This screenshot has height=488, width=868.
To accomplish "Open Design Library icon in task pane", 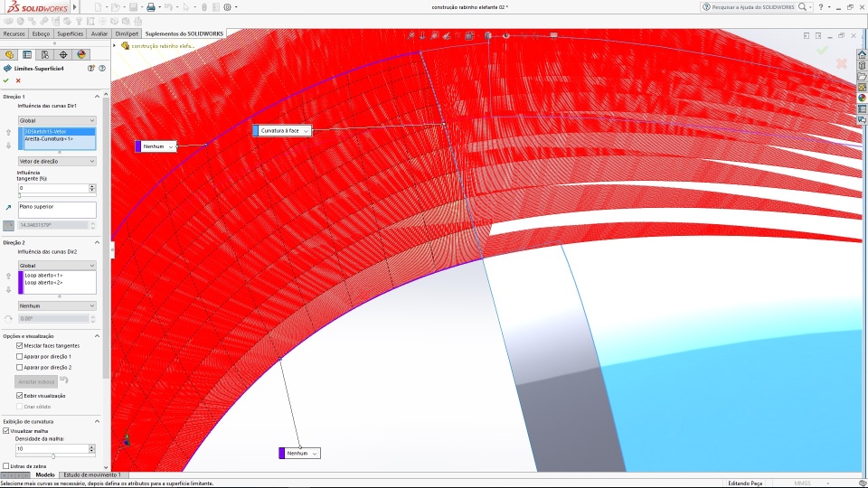I will coord(862,65).
